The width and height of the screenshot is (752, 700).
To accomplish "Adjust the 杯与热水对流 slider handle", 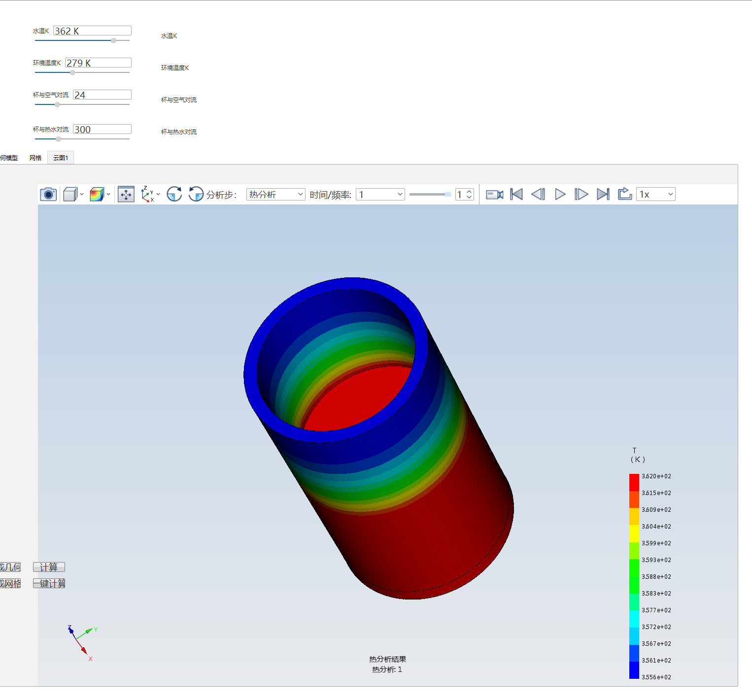I will [x=58, y=139].
